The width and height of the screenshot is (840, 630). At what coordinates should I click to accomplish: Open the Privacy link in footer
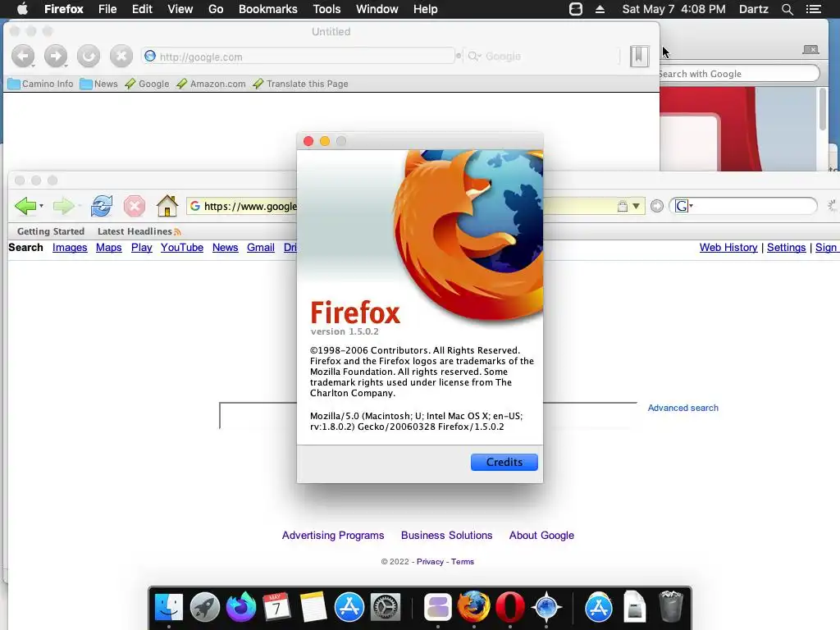coord(430,561)
